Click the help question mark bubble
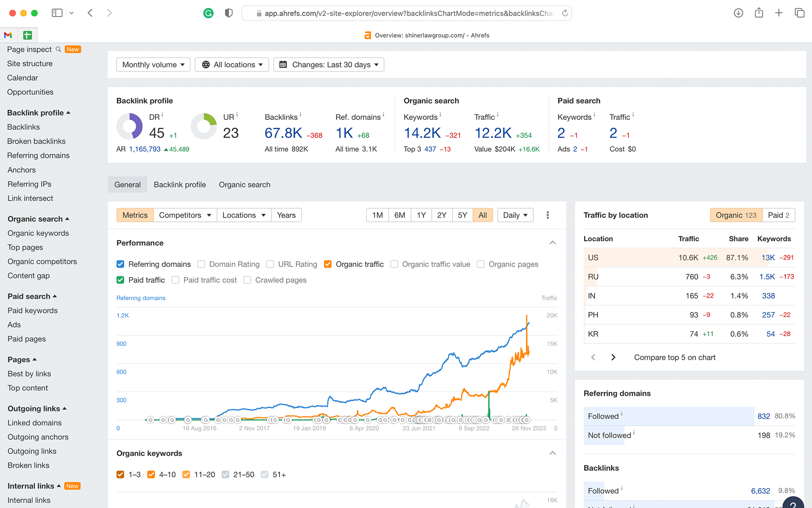Viewport: 812px width, 508px height. pyautogui.click(x=793, y=503)
